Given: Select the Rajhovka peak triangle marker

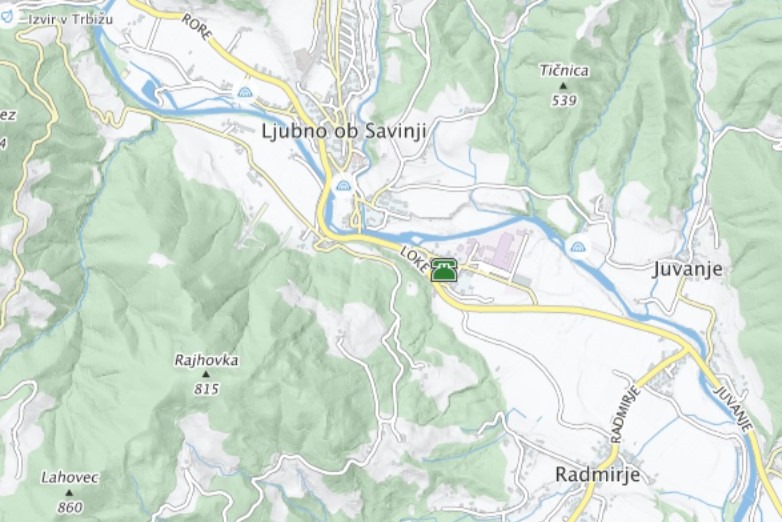Looking at the screenshot, I should [x=206, y=374].
